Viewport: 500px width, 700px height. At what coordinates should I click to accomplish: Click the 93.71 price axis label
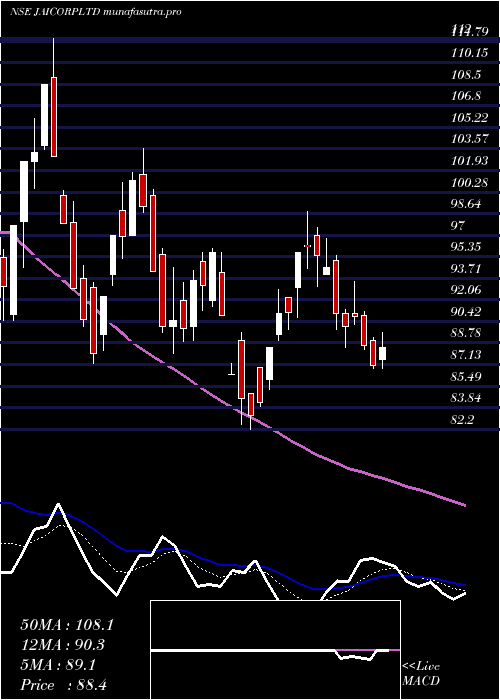coord(466,268)
